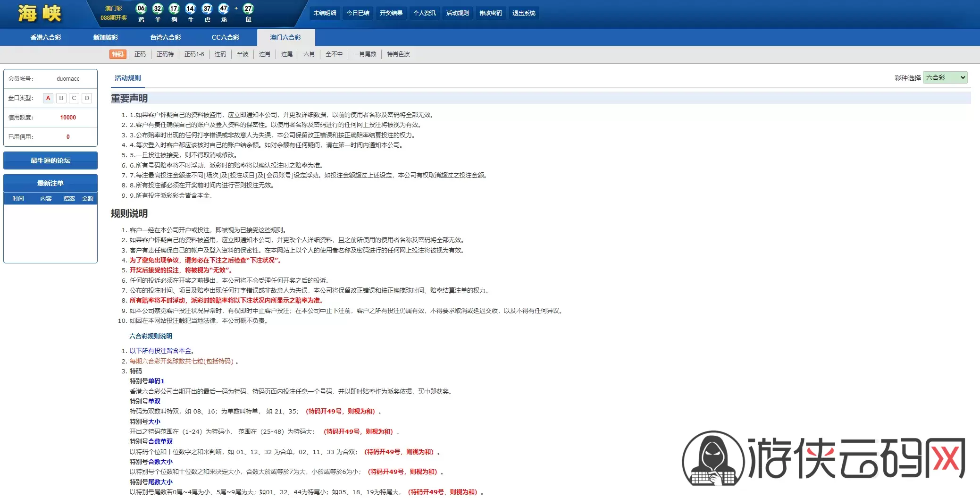Screen dimensions: 980x498
Task: Select handicap type A
Action: click(x=48, y=98)
